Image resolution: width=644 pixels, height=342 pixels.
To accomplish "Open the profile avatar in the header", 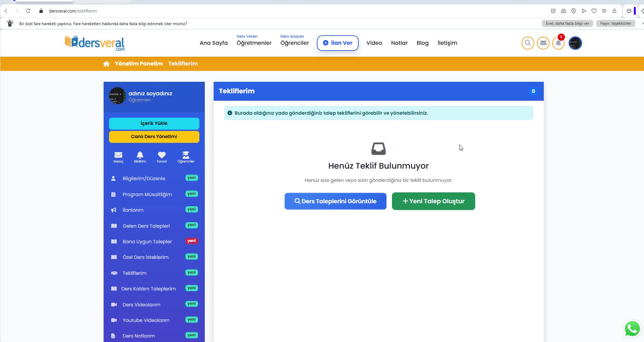I will [575, 43].
